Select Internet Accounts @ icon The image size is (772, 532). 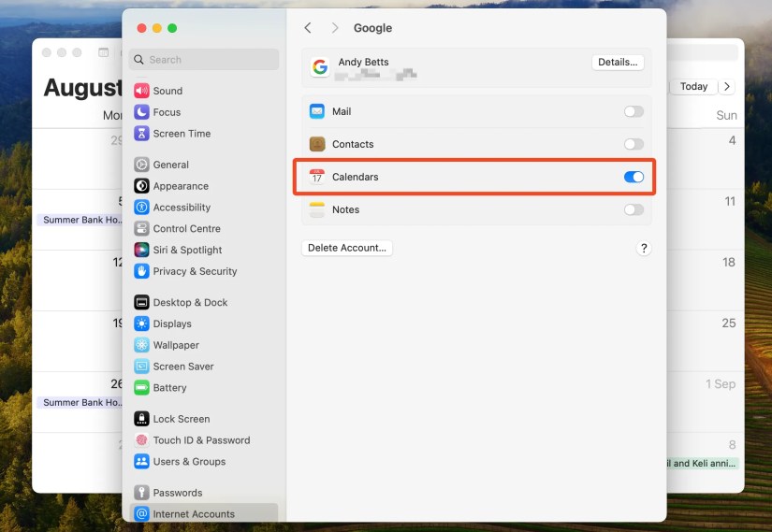(141, 514)
